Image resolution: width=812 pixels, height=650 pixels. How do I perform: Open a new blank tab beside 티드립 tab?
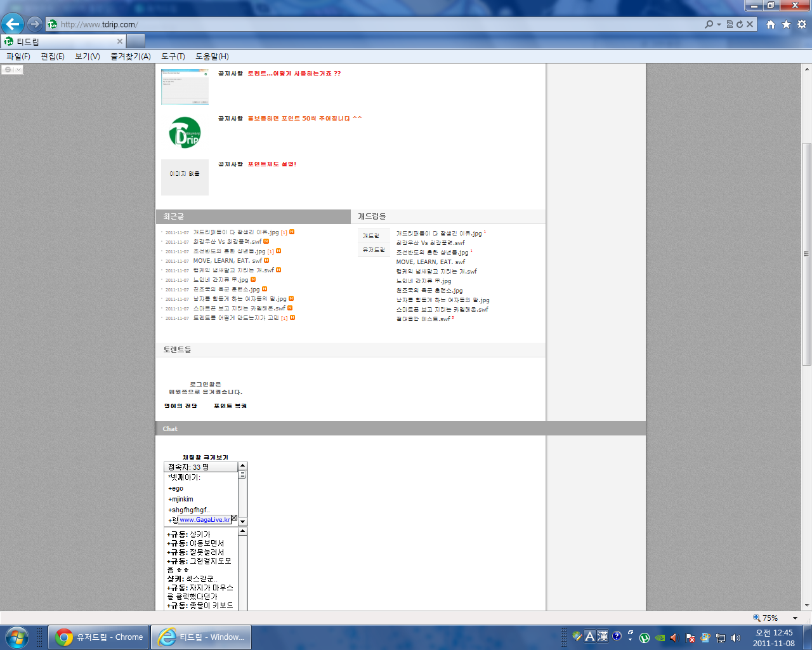click(x=136, y=41)
